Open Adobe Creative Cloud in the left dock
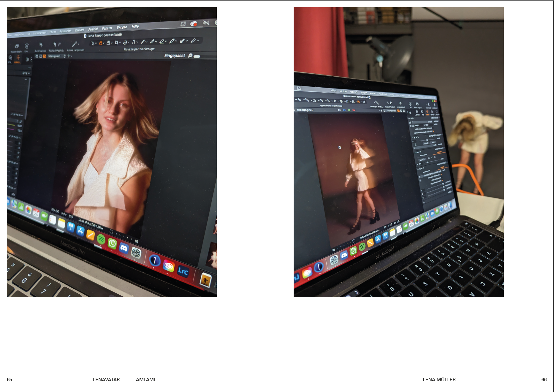554x392 pixels. tap(169, 265)
